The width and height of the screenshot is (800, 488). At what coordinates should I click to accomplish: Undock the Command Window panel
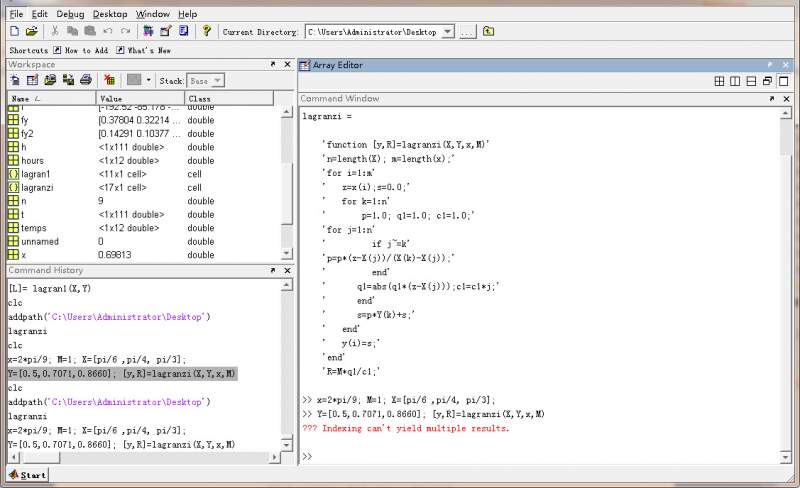[x=772, y=99]
